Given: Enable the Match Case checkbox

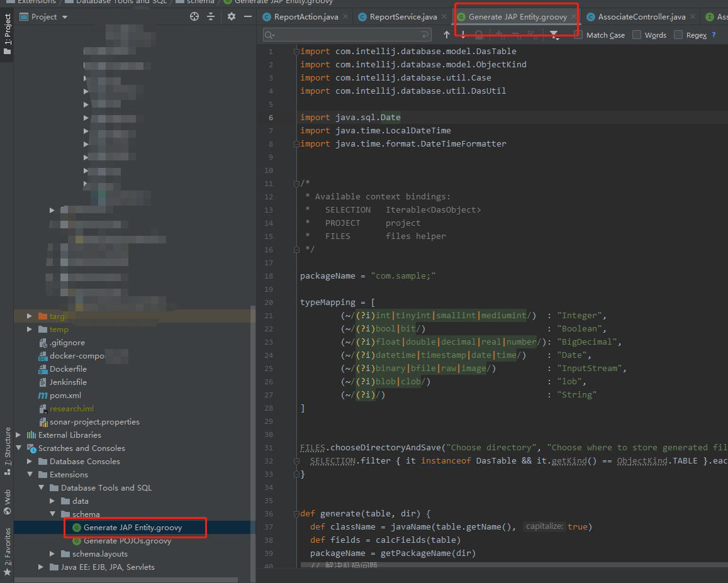Looking at the screenshot, I should tap(578, 35).
